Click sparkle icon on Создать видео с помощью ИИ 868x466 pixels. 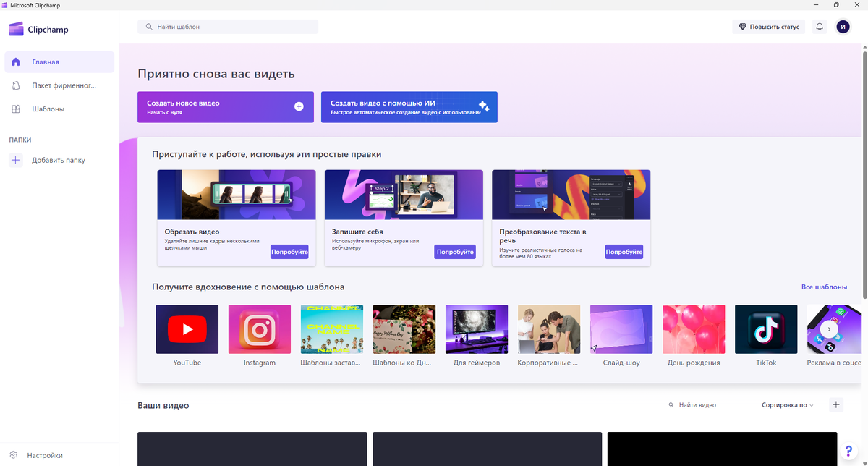(x=484, y=107)
